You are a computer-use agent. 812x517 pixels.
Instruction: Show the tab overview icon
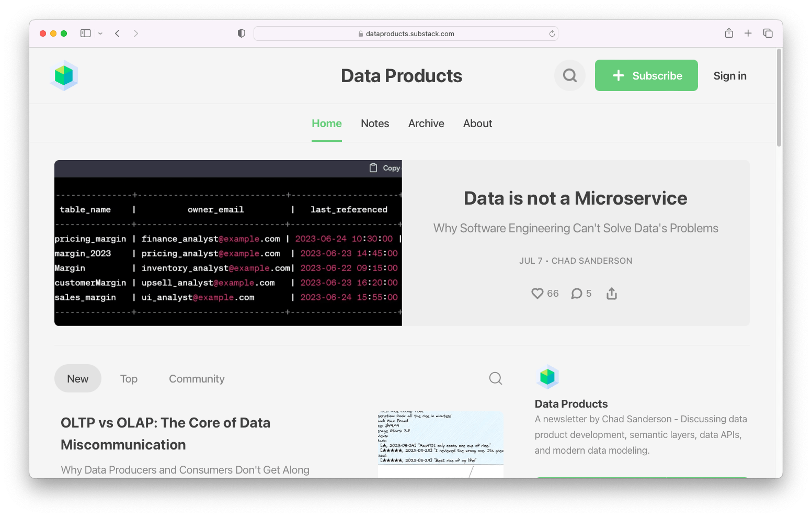pyautogui.click(x=768, y=33)
